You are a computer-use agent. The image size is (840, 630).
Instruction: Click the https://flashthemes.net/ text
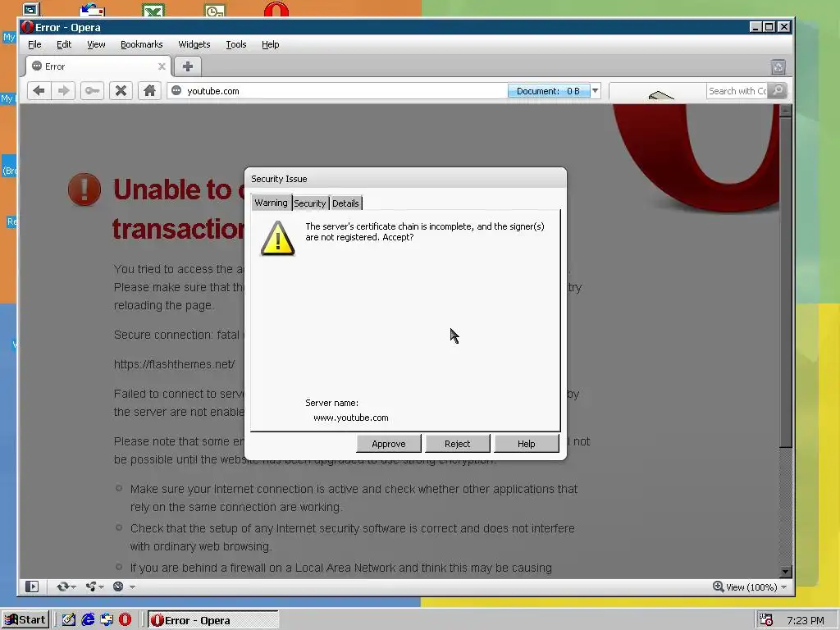174,364
